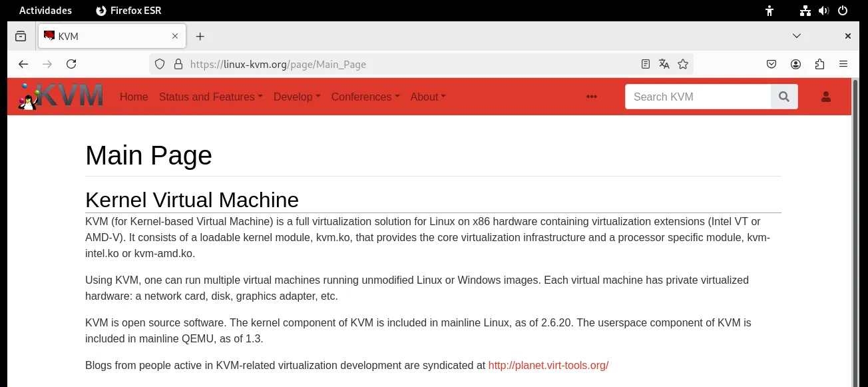Open the planet.virt-tools.org link

[548, 365]
